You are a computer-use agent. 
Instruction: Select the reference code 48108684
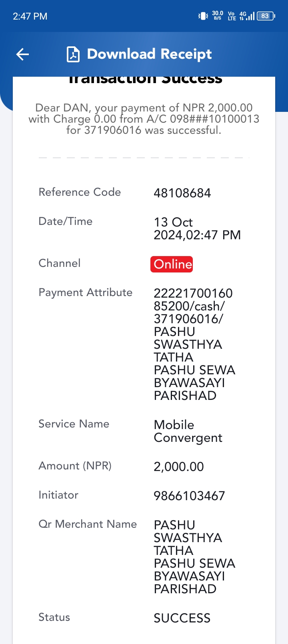tap(182, 193)
